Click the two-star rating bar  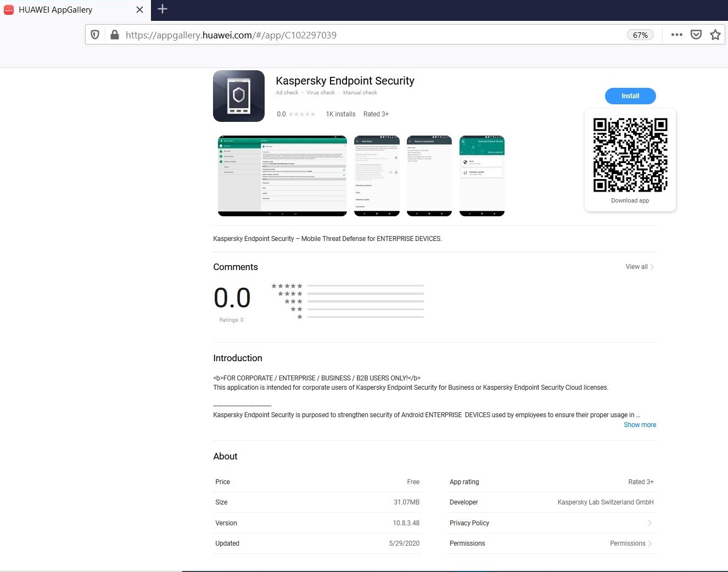click(365, 309)
